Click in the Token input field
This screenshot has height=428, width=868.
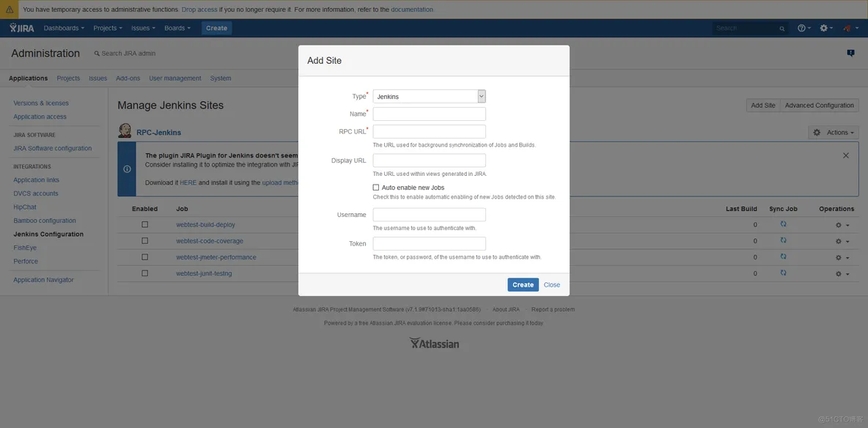point(429,243)
